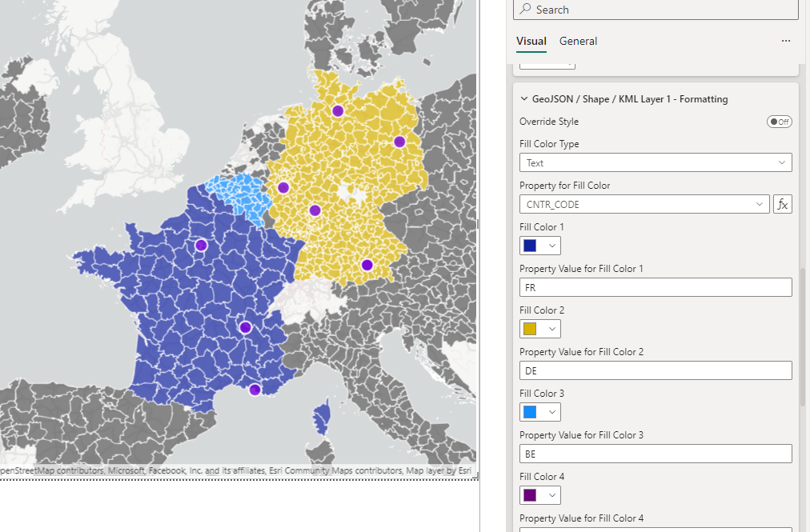Select the purple map marker near Paris
This screenshot has width=810, height=532.
pyautogui.click(x=201, y=245)
